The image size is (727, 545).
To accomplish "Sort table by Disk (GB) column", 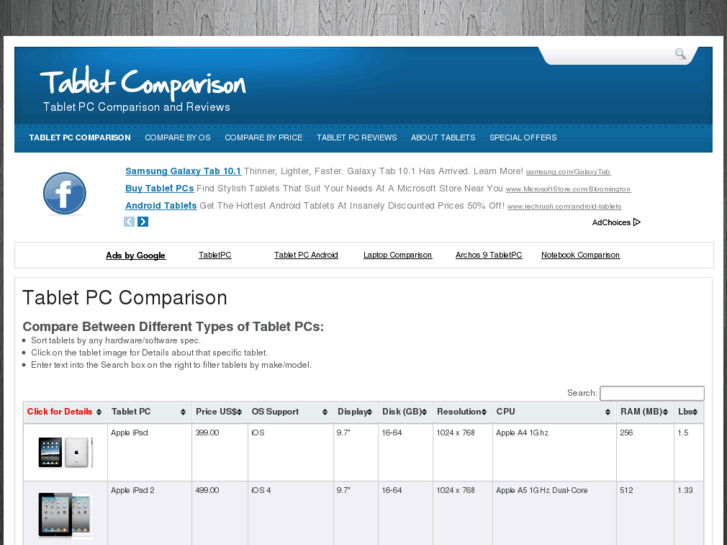I will (405, 412).
